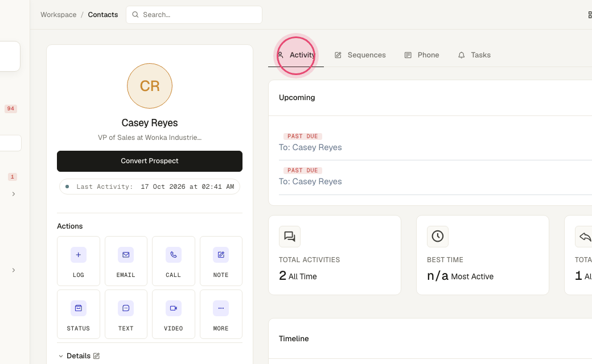
Task: Change contact STATUS action
Action: click(x=79, y=314)
